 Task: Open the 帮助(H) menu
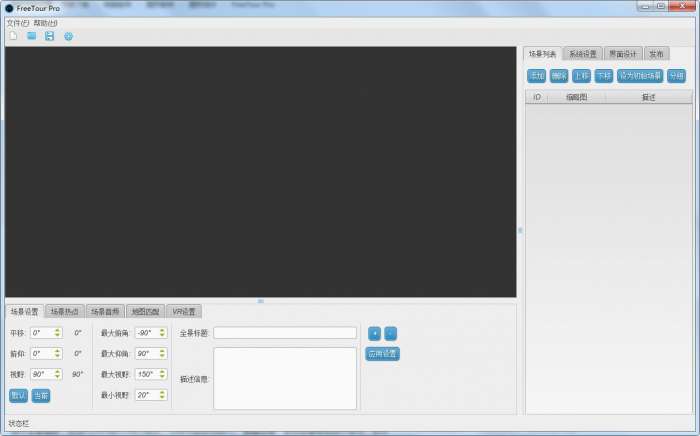(45, 23)
